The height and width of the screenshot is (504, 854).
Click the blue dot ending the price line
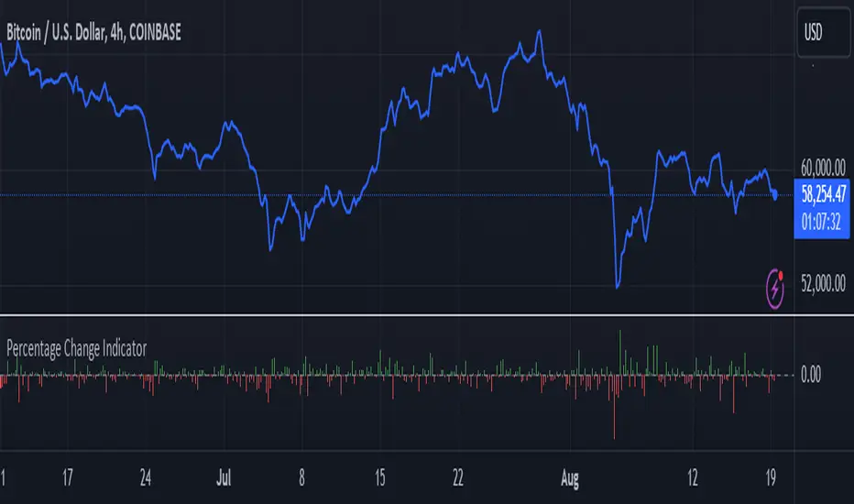[777, 195]
